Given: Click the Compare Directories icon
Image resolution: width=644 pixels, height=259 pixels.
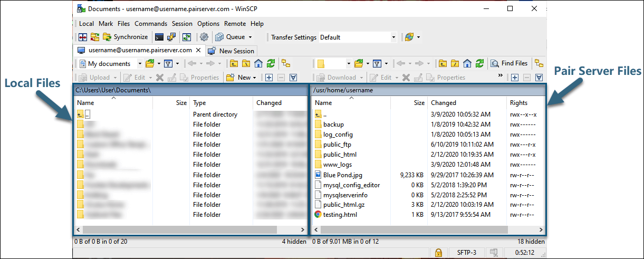Looking at the screenshot, I should [83, 37].
